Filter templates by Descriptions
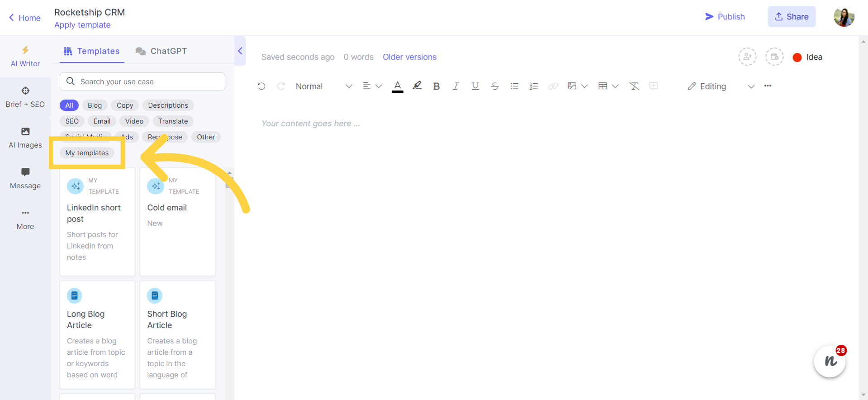This screenshot has height=400, width=868. (x=168, y=105)
